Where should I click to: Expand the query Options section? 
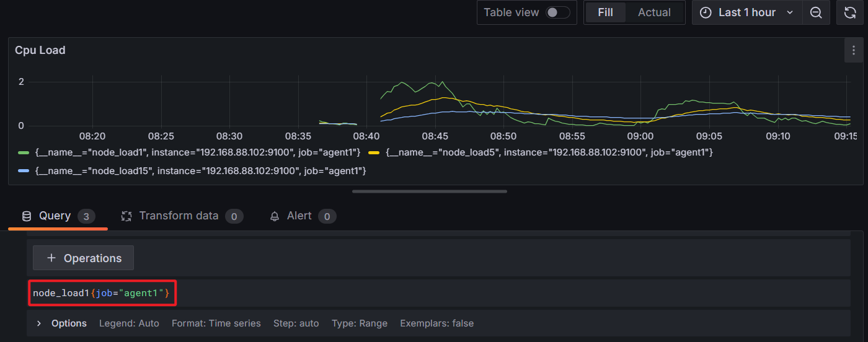[x=39, y=323]
